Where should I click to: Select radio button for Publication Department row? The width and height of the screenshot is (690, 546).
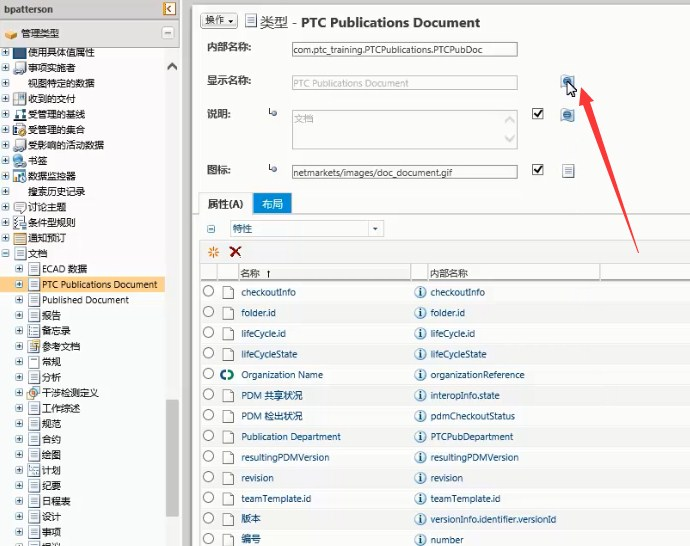click(x=209, y=436)
